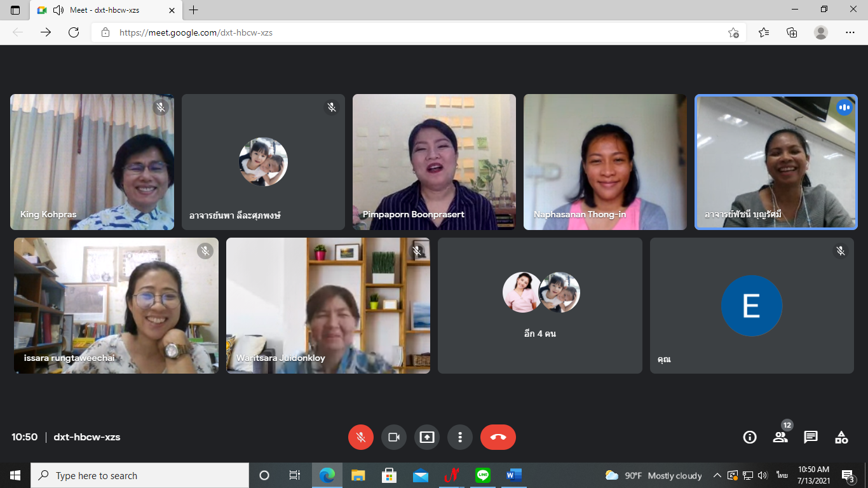Click the blue E avatar on your tile
The image size is (868, 488).
752,306
